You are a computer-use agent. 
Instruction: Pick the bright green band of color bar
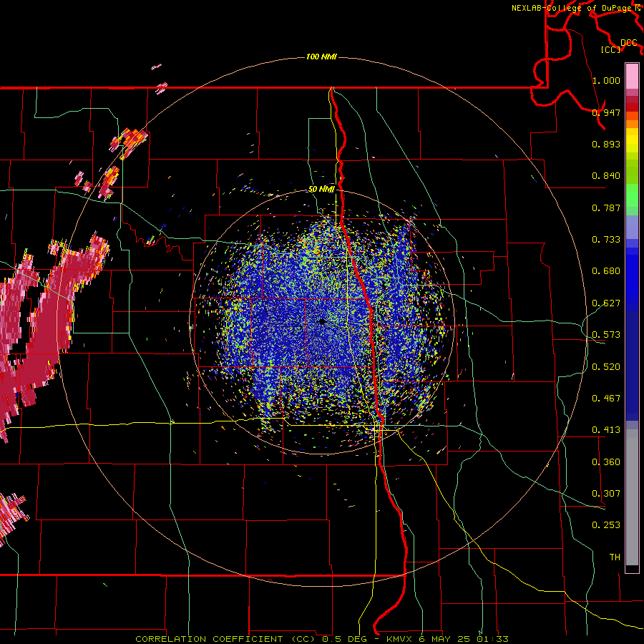(x=632, y=195)
